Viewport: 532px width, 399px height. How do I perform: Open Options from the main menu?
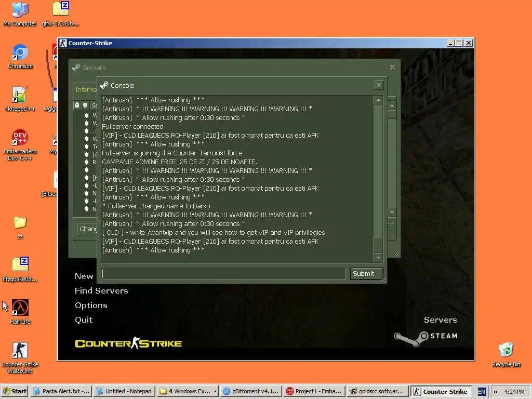[x=91, y=305]
